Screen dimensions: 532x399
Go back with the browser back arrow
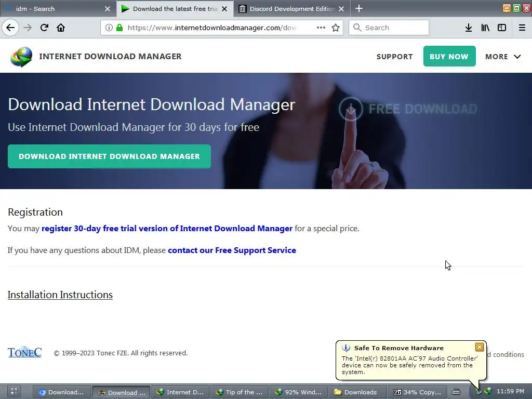tap(10, 28)
